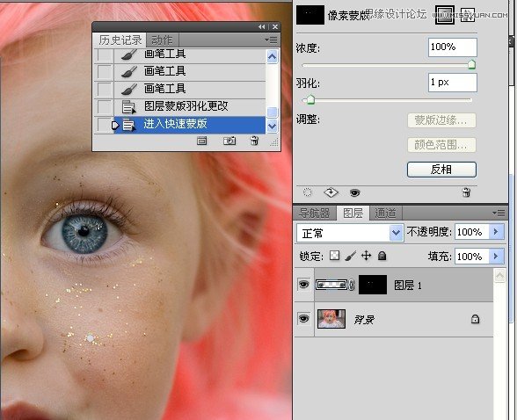This screenshot has width=517, height=420.
Task: Close the History panel
Action: (x=275, y=26)
